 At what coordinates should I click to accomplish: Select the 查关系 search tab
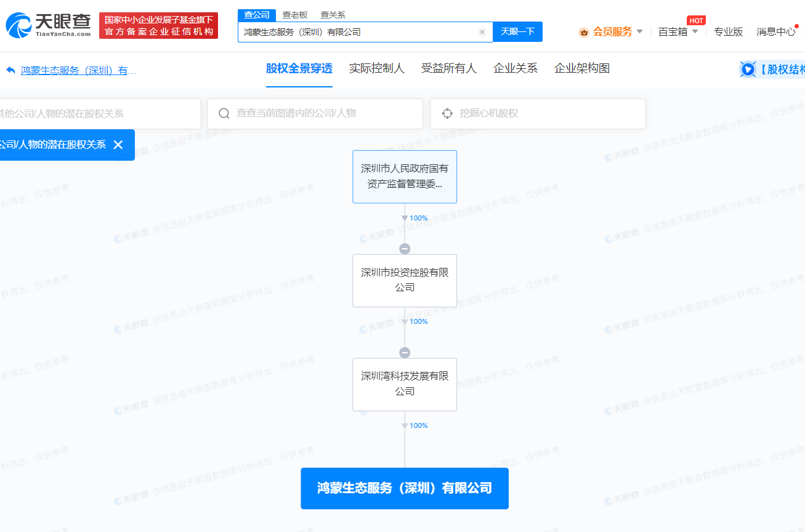click(x=333, y=15)
